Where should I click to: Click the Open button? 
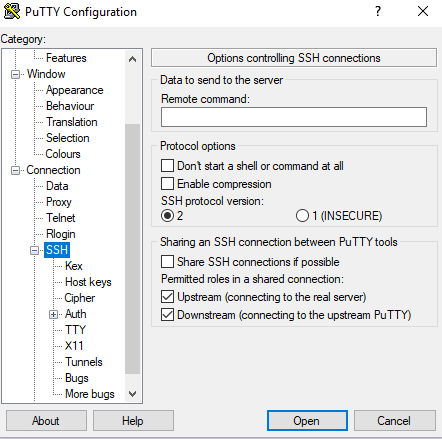point(307,421)
